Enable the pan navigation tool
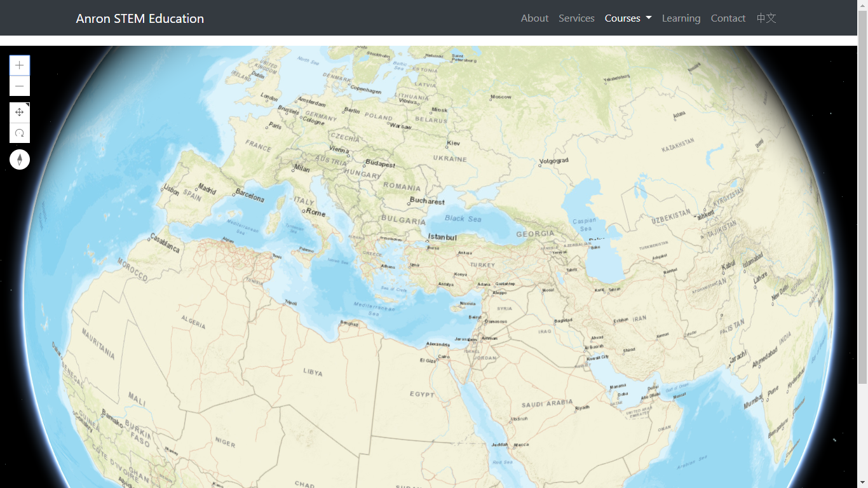 tap(20, 112)
